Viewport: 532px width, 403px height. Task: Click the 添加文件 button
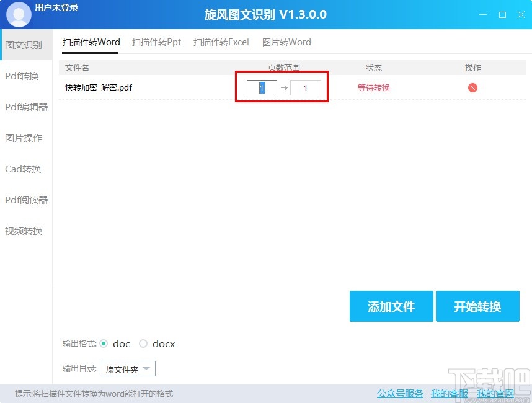tap(391, 306)
